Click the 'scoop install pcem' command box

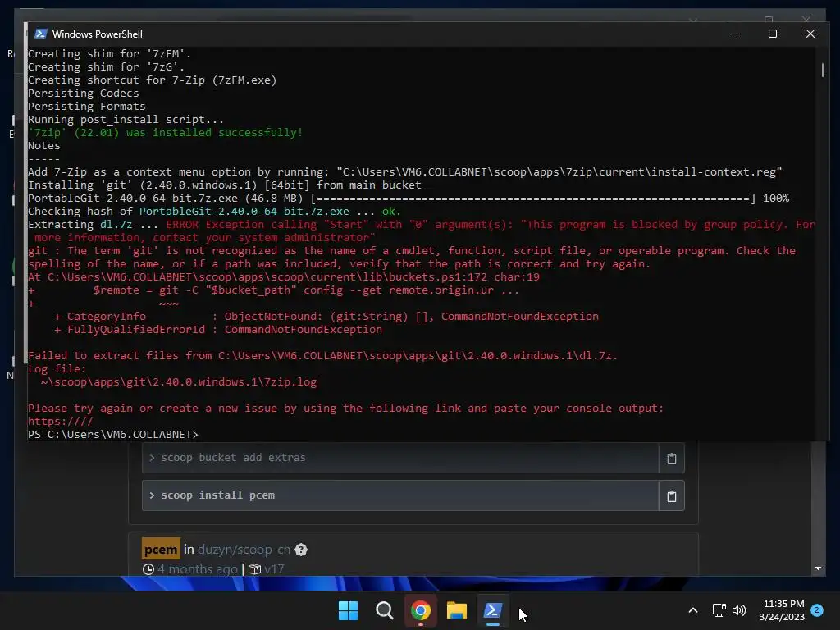pos(400,495)
